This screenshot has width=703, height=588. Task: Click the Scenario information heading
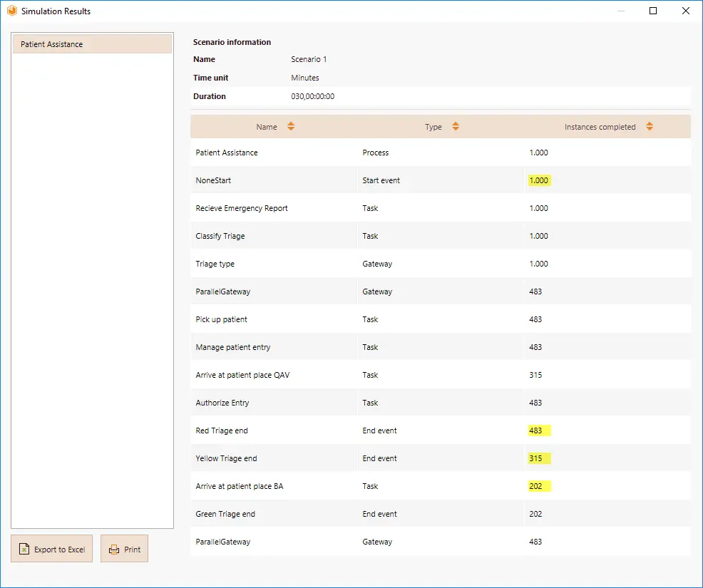(x=232, y=42)
